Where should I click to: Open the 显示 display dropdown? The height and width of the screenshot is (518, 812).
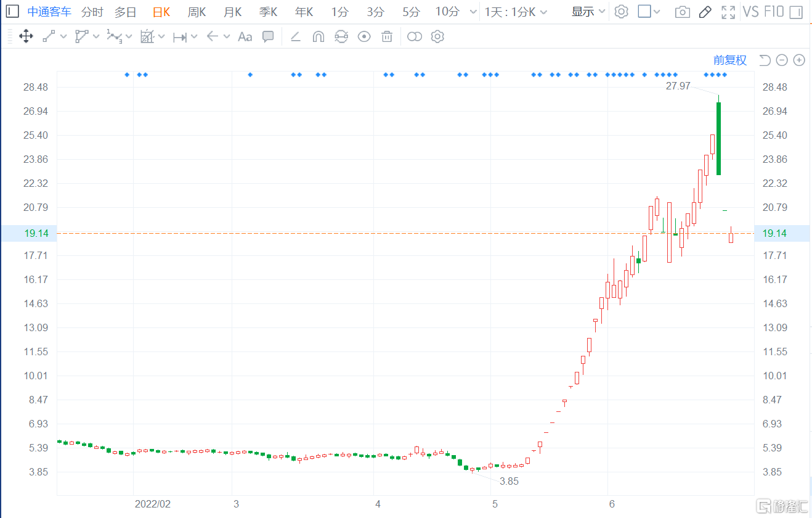(588, 12)
